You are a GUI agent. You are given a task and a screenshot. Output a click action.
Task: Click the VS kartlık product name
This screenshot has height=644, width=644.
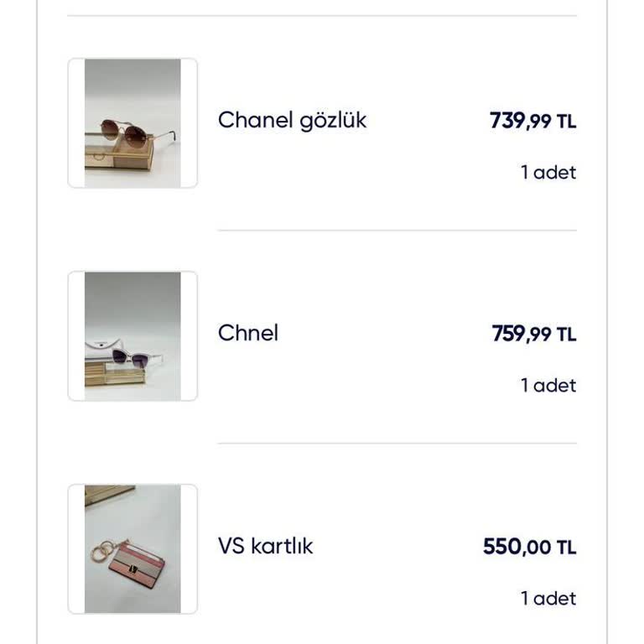(265, 546)
